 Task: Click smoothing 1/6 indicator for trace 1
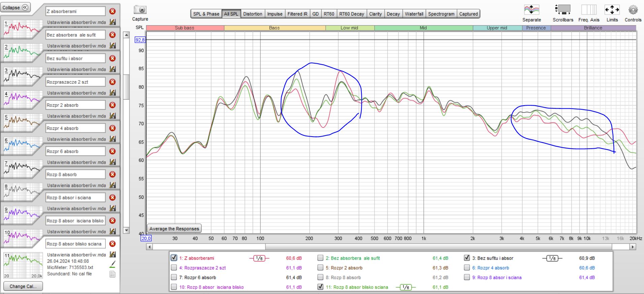click(259, 258)
